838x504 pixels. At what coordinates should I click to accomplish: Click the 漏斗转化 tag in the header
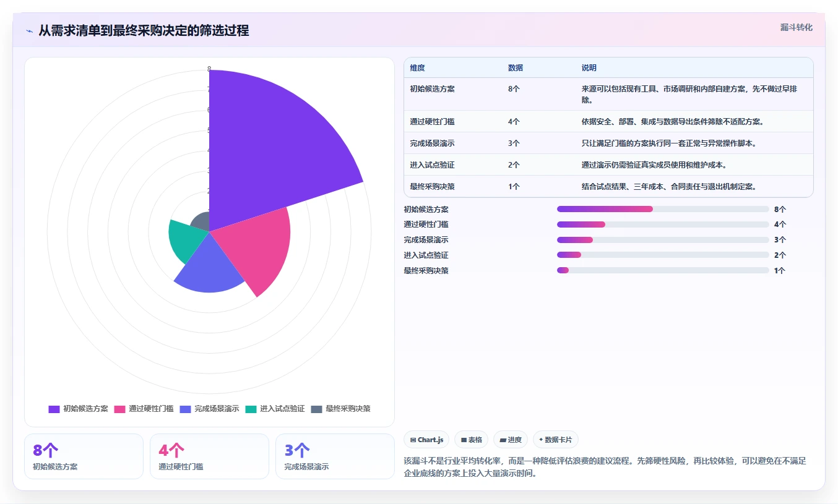pos(796,28)
